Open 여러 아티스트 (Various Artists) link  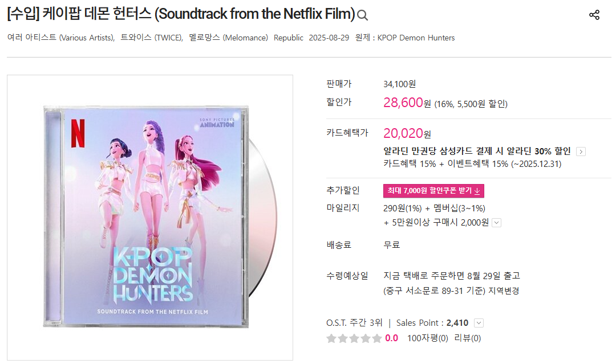(x=60, y=38)
